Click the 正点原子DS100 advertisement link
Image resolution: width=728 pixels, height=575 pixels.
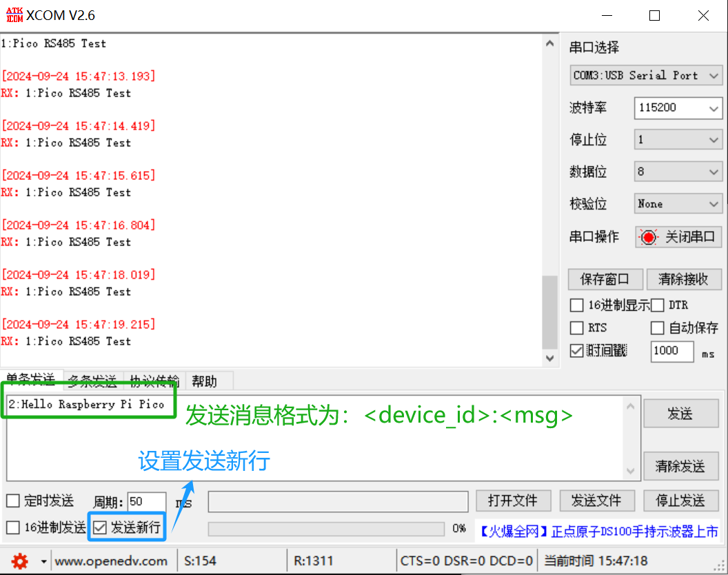tap(598, 532)
